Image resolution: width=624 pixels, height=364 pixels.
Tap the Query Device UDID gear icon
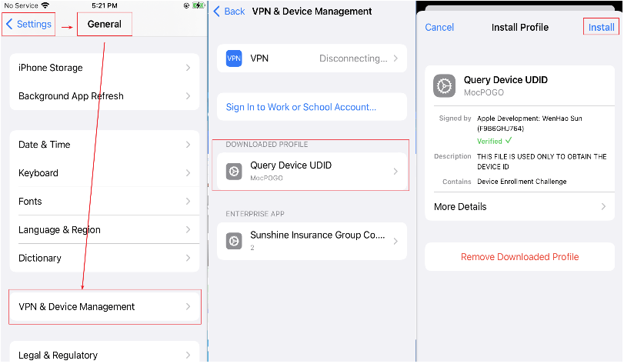click(x=234, y=171)
